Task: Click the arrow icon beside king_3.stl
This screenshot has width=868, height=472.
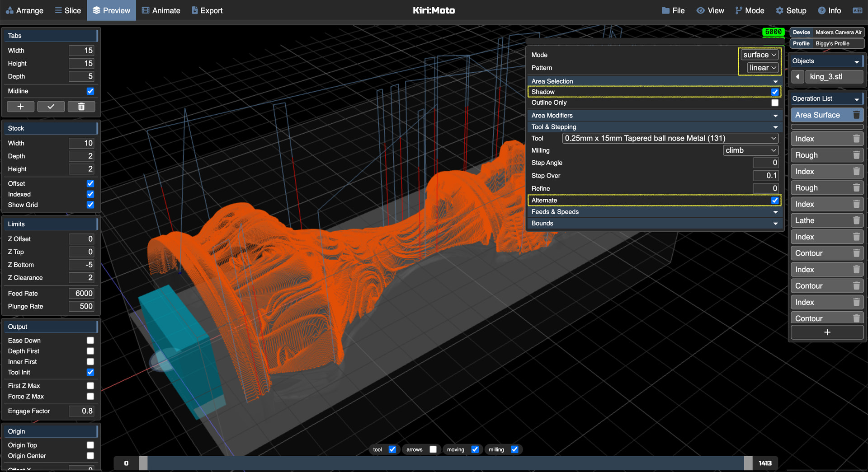Action: tap(797, 77)
